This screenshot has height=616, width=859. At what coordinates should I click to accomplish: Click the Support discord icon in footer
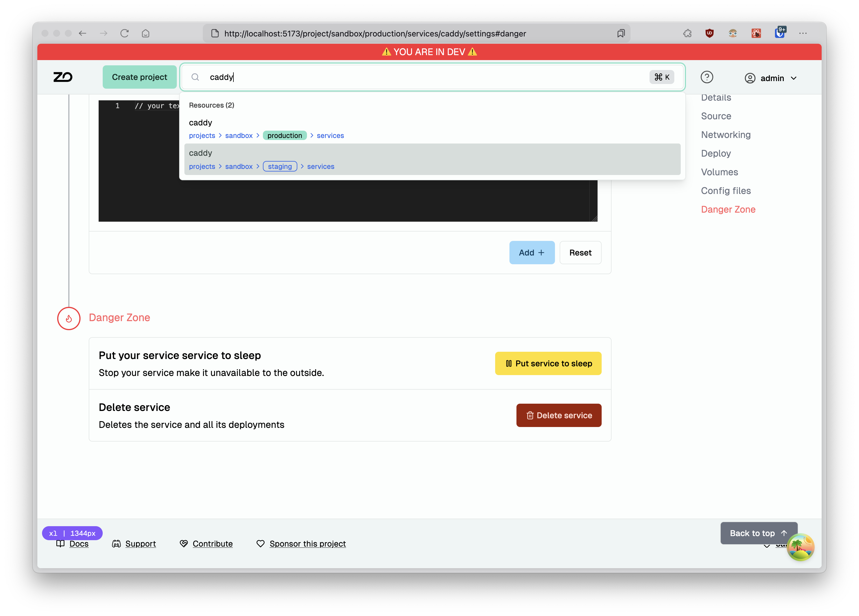pos(116,544)
